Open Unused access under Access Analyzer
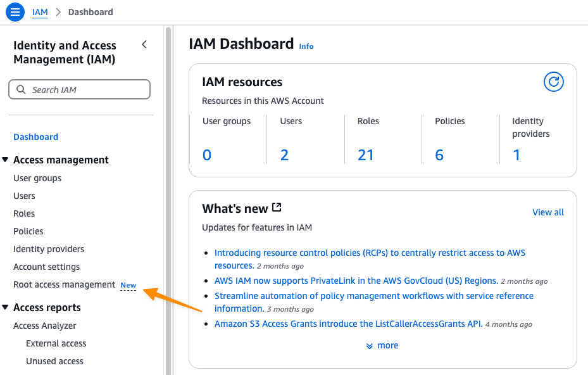Image resolution: width=588 pixels, height=375 pixels. (x=55, y=360)
